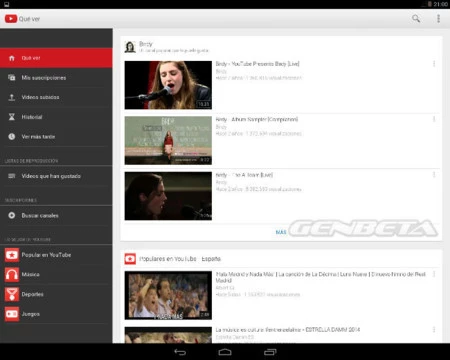The width and height of the screenshot is (450, 360).
Task: Tap the Android recent apps button
Action: [x=270, y=352]
